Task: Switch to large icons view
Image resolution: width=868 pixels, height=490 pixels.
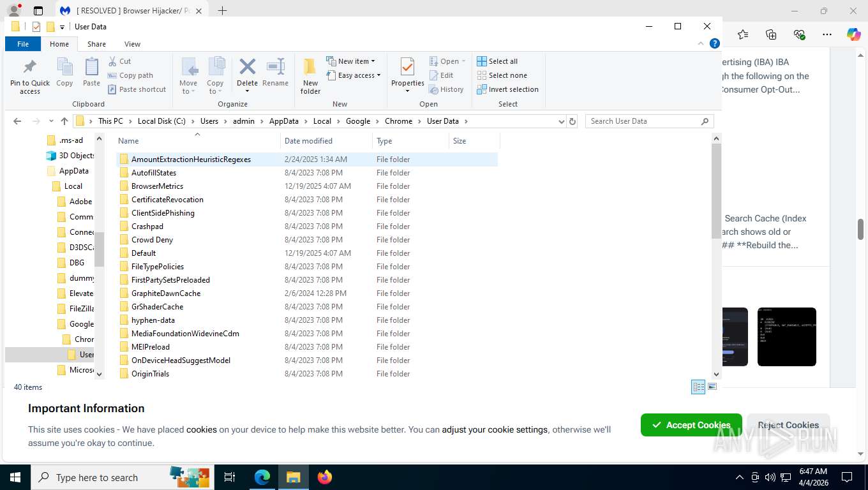Action: [712, 387]
